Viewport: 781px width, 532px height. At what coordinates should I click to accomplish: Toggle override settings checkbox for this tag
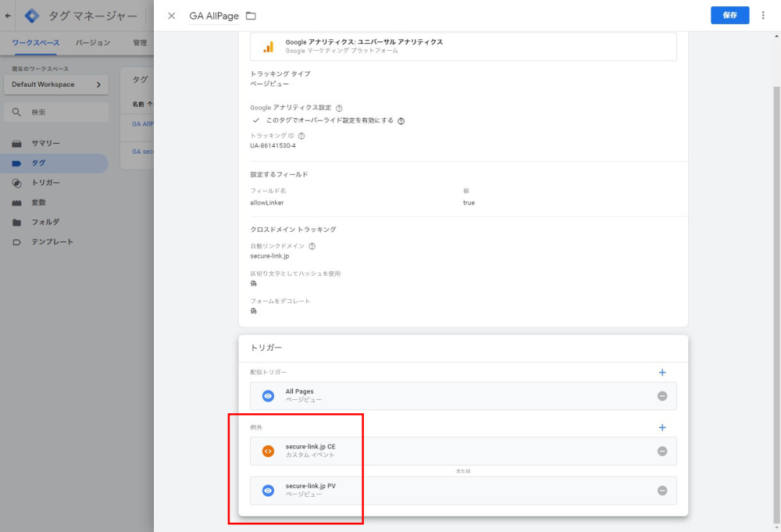(x=256, y=121)
